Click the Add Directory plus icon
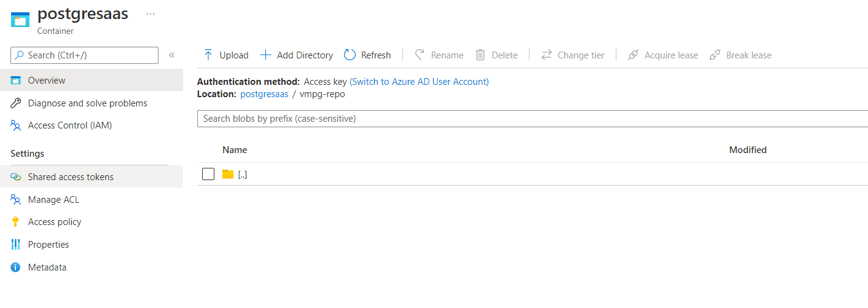 [265, 55]
